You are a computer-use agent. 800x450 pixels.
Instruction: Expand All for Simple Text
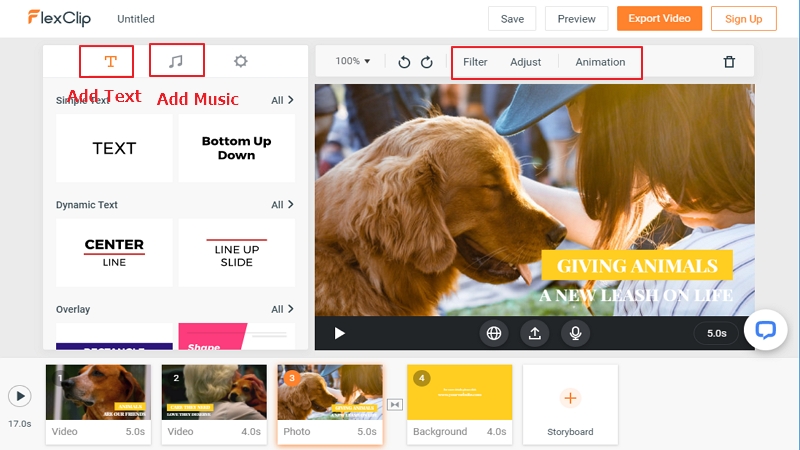(x=282, y=100)
